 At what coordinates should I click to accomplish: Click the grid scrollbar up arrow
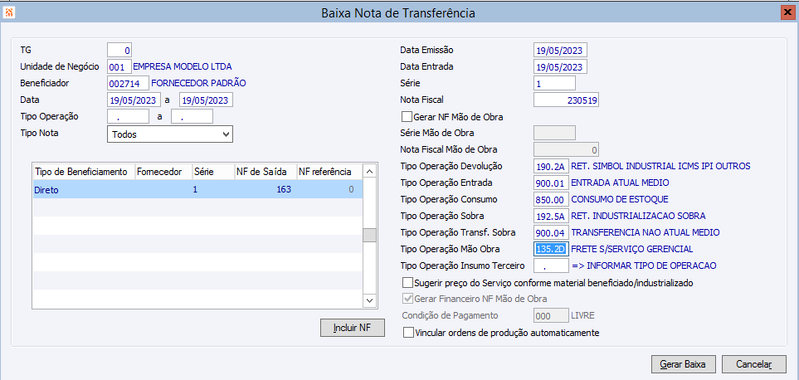click(370, 171)
